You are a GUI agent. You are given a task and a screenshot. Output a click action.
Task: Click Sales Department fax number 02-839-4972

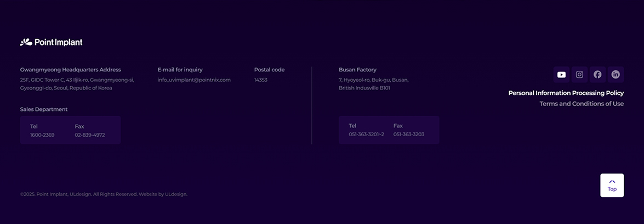click(90, 135)
